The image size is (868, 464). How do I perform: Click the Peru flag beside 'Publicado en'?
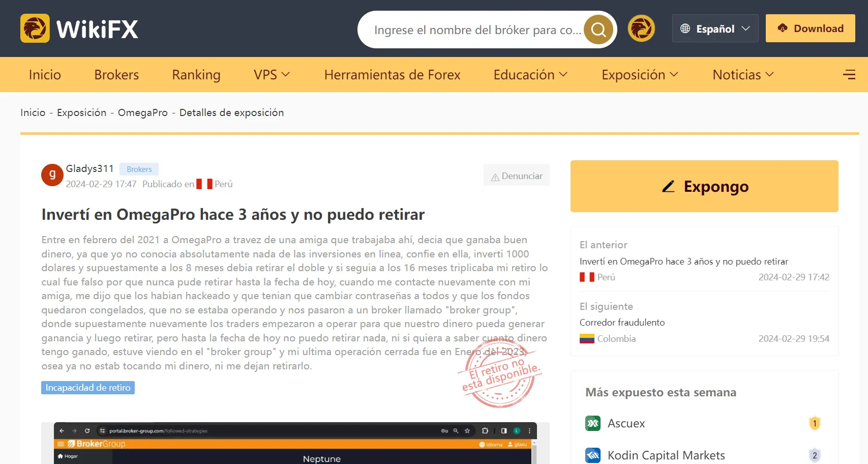pyautogui.click(x=204, y=184)
